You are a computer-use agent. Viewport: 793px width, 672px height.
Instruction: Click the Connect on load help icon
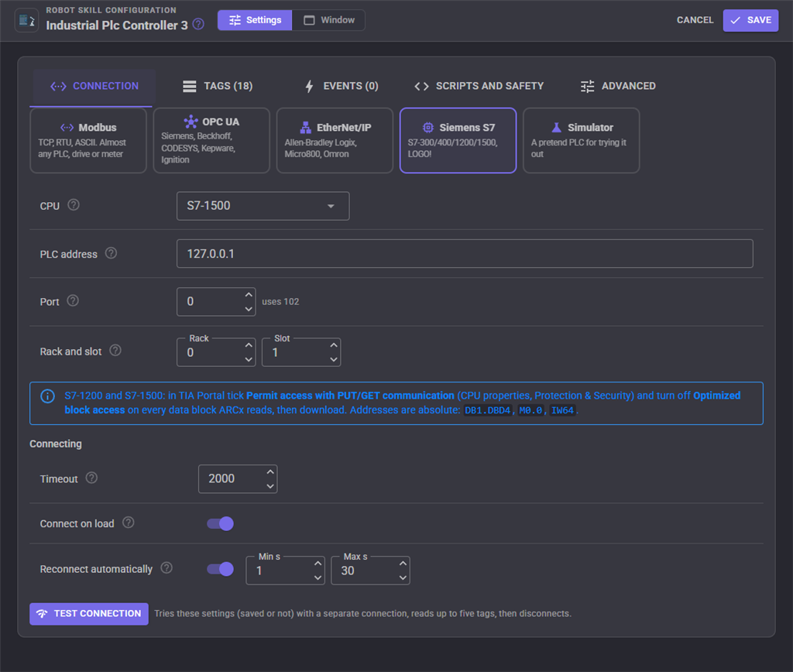(x=129, y=523)
